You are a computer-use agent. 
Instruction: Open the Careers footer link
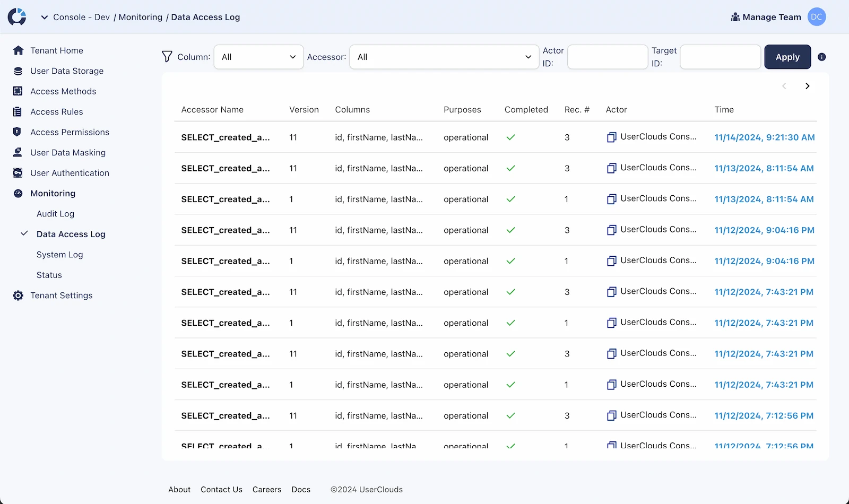267,490
